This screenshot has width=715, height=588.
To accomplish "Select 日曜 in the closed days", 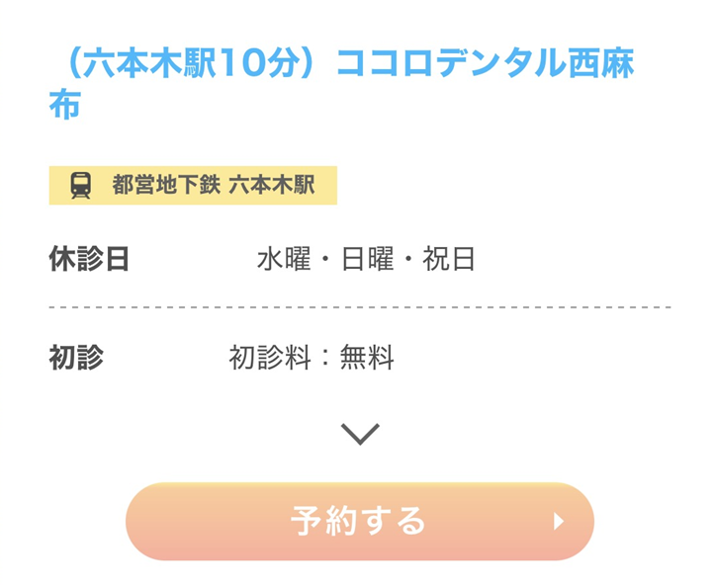I will point(367,259).
